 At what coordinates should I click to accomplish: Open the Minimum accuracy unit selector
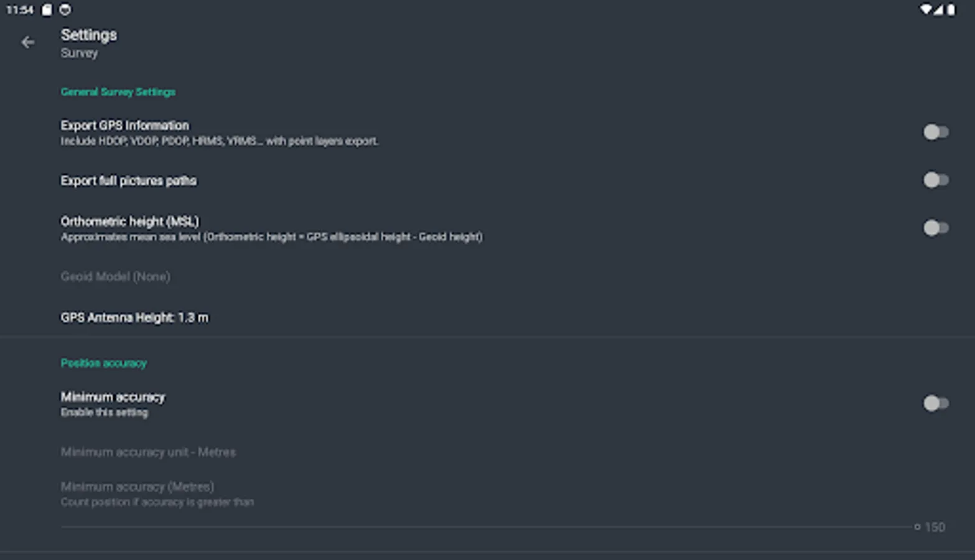(x=148, y=452)
